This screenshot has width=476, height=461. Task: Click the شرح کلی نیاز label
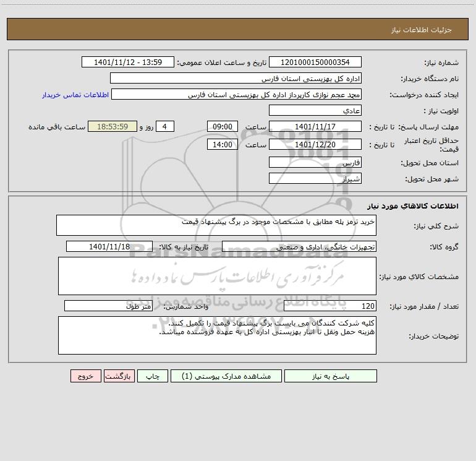(x=436, y=226)
